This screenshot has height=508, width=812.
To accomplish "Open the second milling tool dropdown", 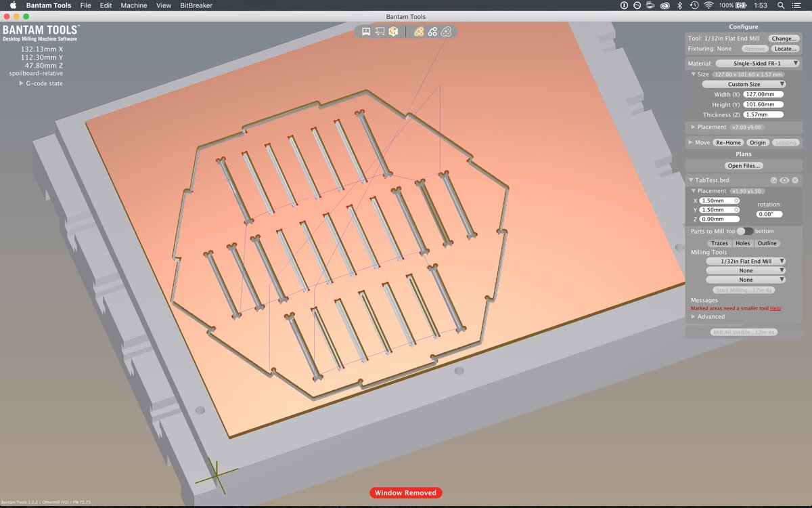I will [745, 270].
